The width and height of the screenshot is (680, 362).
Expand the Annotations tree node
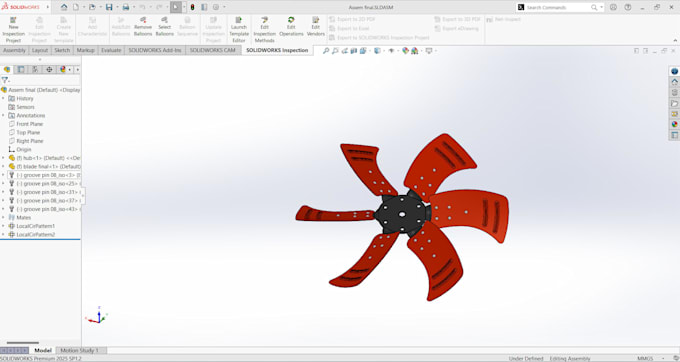3,115
